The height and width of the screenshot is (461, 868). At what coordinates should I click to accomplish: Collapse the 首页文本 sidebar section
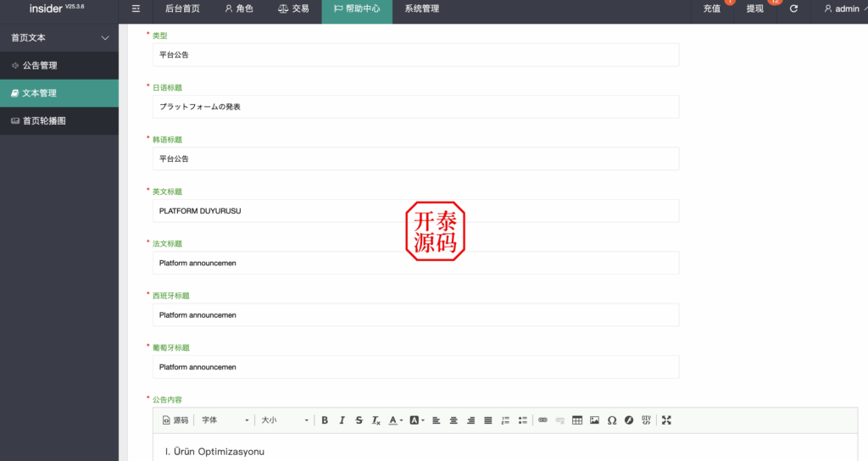coord(59,37)
